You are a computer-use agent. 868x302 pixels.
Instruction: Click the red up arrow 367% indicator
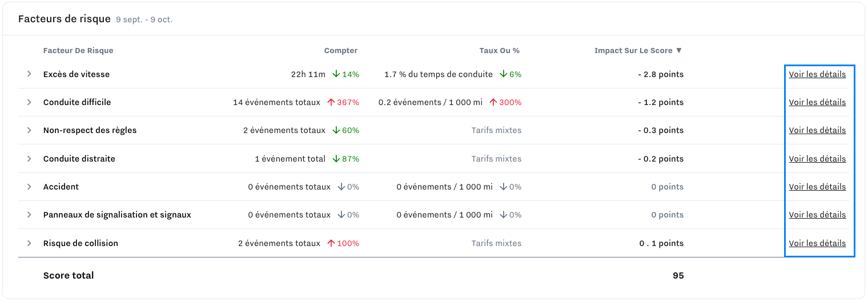(343, 102)
